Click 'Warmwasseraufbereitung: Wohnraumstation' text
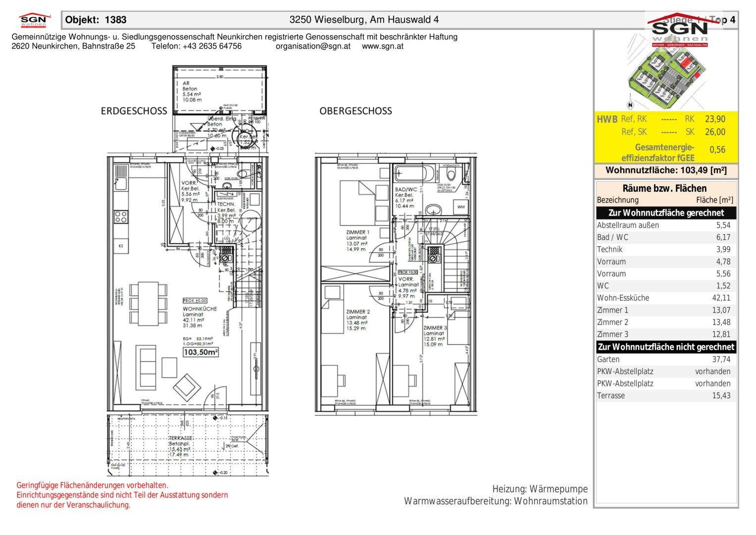 click(x=496, y=501)
